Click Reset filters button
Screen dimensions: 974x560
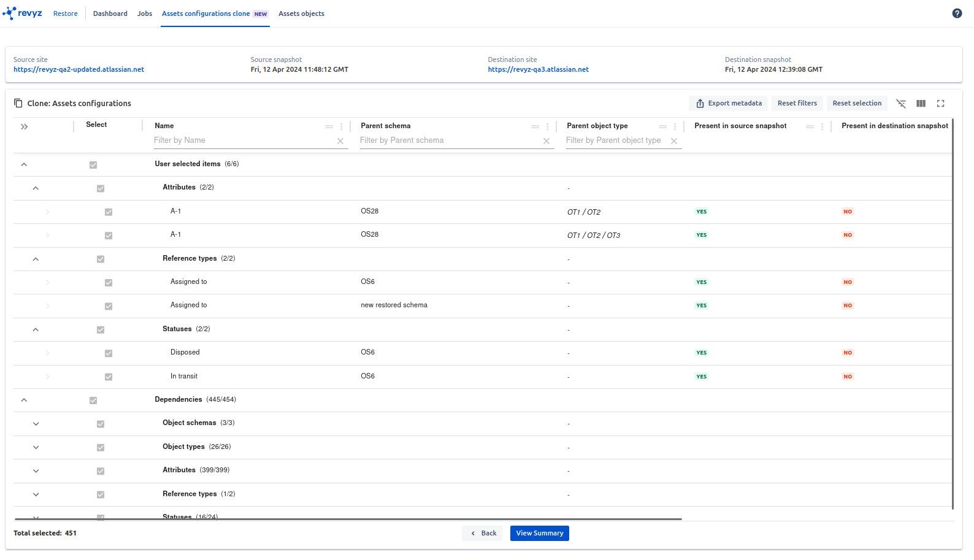[797, 103]
